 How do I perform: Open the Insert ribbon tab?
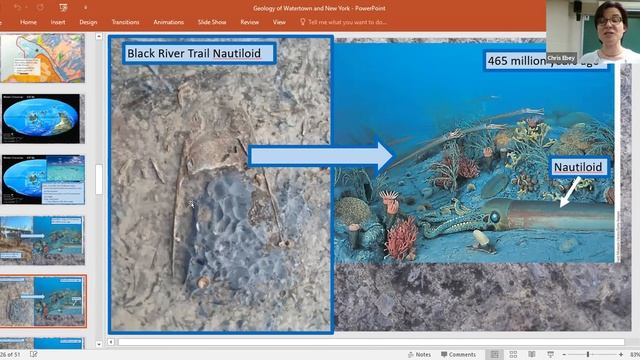(58, 22)
